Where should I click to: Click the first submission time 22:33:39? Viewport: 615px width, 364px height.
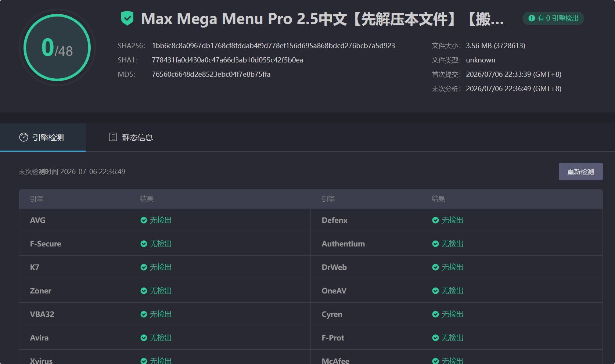click(514, 74)
